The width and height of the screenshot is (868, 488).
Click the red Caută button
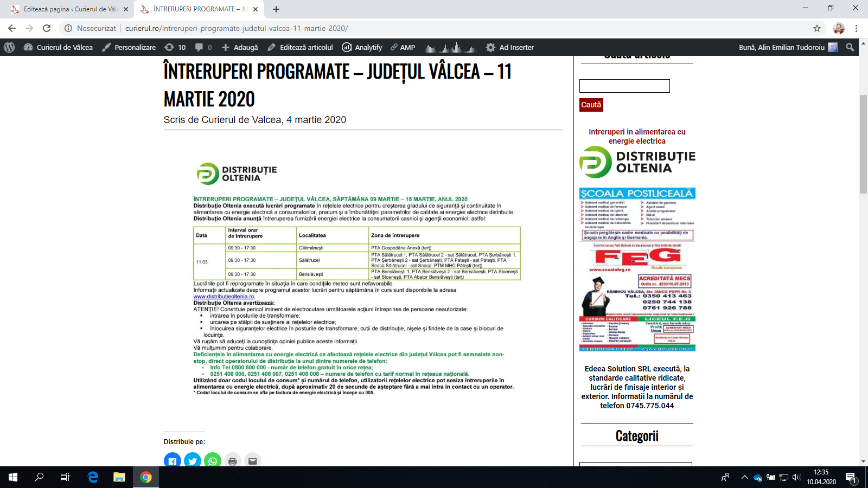591,105
